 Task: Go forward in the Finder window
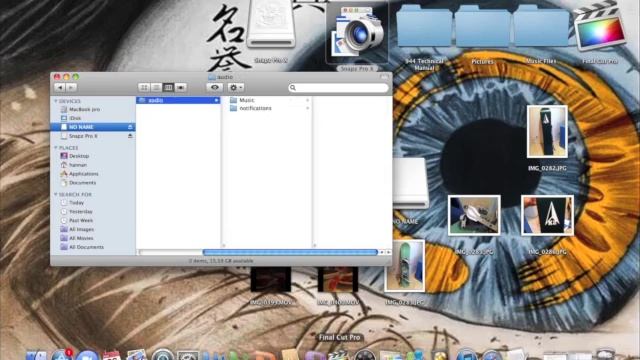[x=71, y=87]
